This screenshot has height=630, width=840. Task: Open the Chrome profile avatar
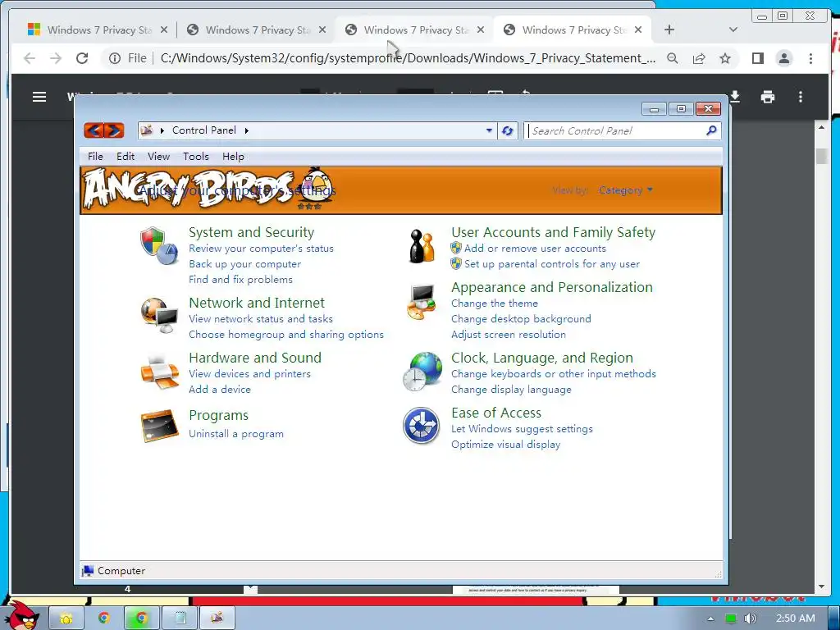(x=783, y=58)
